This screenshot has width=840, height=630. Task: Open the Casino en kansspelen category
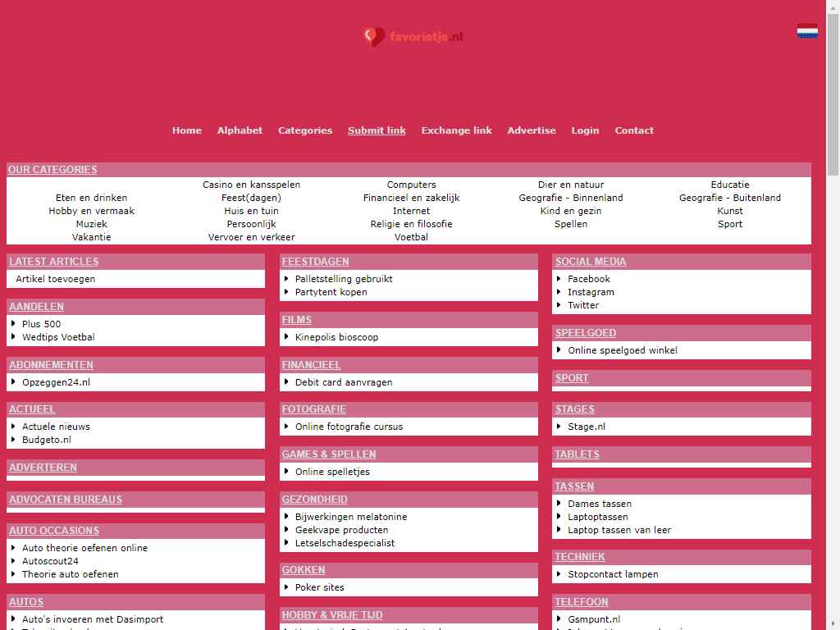tap(251, 185)
